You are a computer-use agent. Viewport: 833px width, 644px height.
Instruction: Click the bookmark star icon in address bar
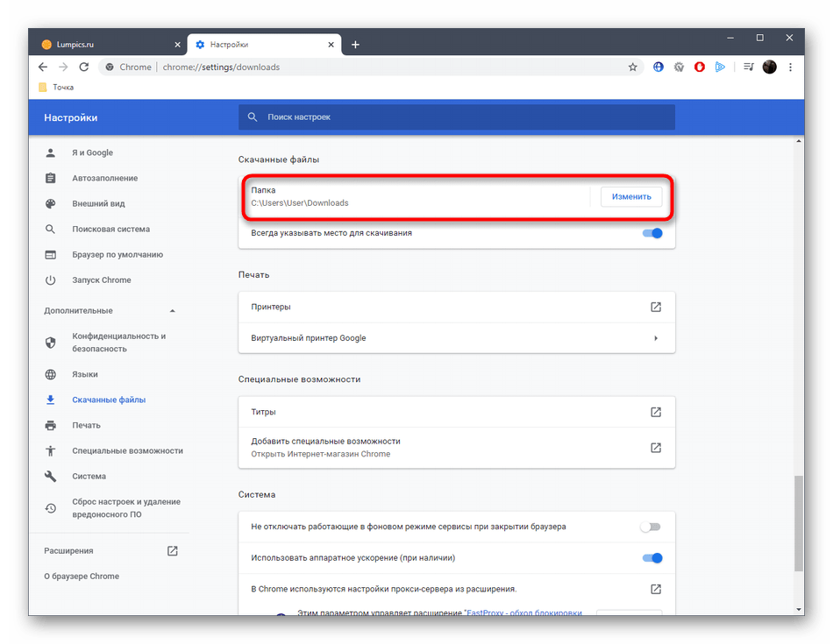[632, 67]
